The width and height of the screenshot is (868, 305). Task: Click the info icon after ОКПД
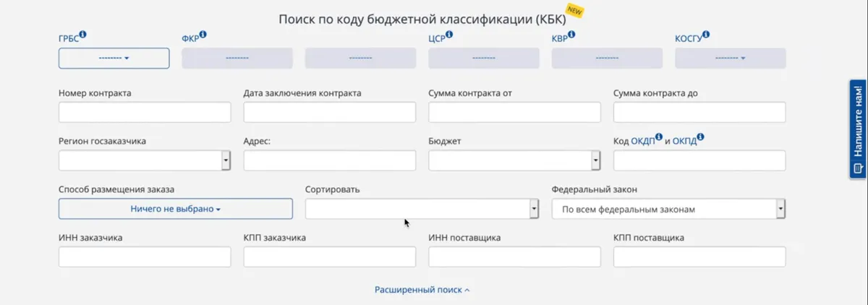(701, 137)
